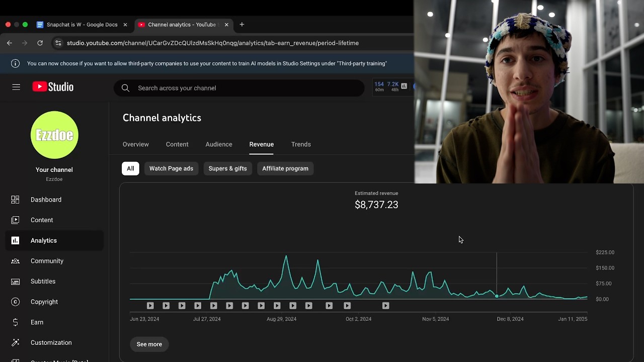Click the Earn dollar sign icon
Image resolution: width=644 pixels, height=362 pixels.
point(15,322)
